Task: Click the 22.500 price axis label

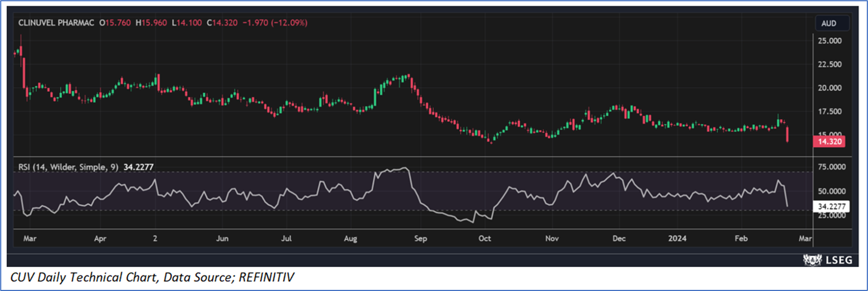Action: pos(830,65)
